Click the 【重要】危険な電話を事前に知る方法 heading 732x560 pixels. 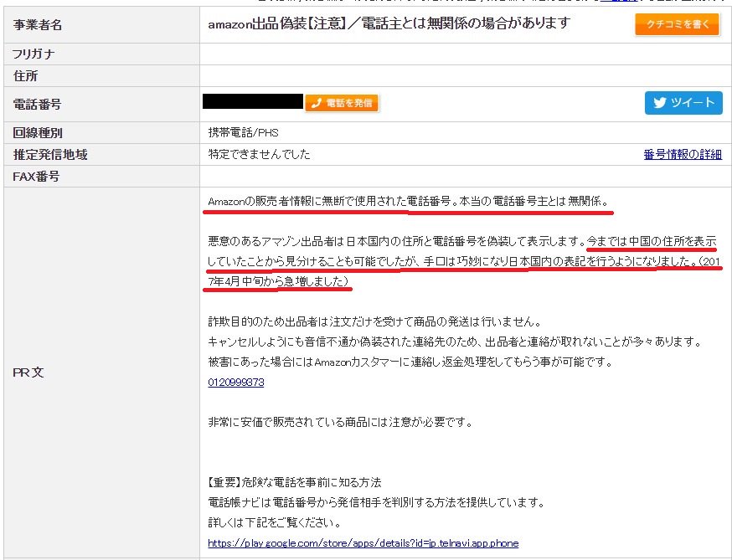pyautogui.click(x=295, y=482)
